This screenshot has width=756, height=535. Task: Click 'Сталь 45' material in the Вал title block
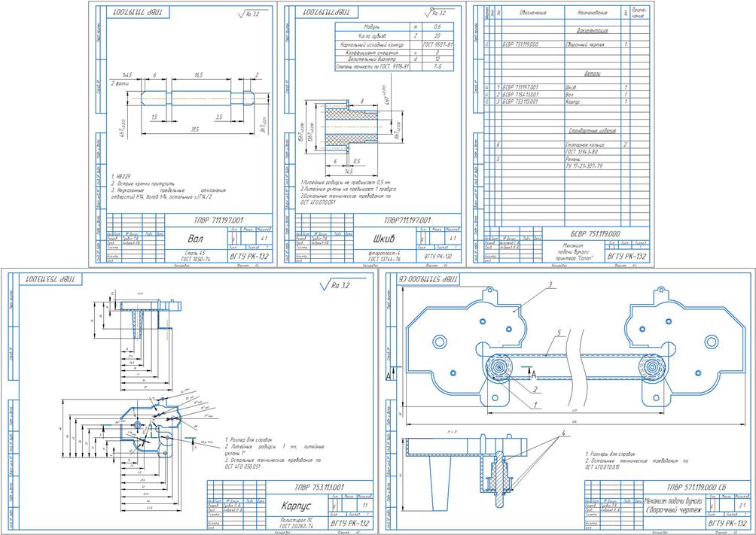coord(195,253)
